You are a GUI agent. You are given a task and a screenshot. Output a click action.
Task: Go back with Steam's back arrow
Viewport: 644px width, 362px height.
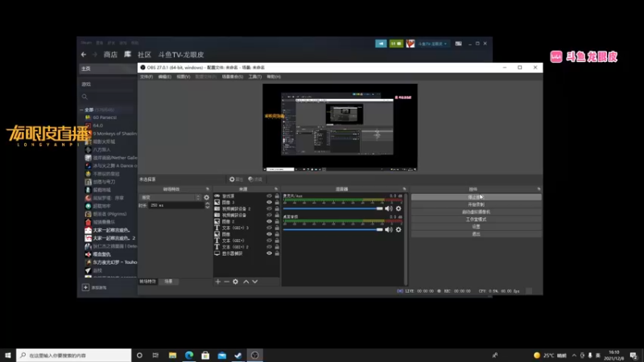pos(84,55)
